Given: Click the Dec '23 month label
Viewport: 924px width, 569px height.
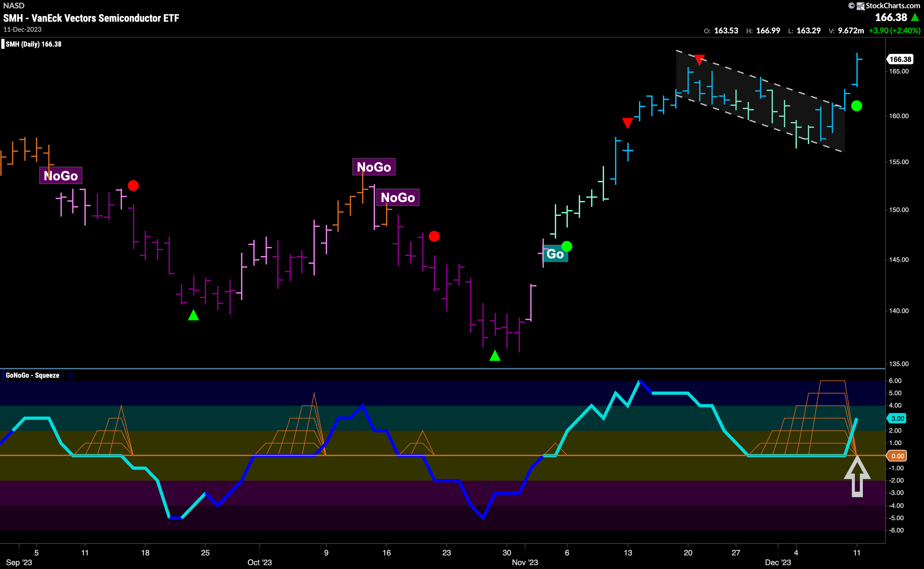Looking at the screenshot, I should click(778, 562).
